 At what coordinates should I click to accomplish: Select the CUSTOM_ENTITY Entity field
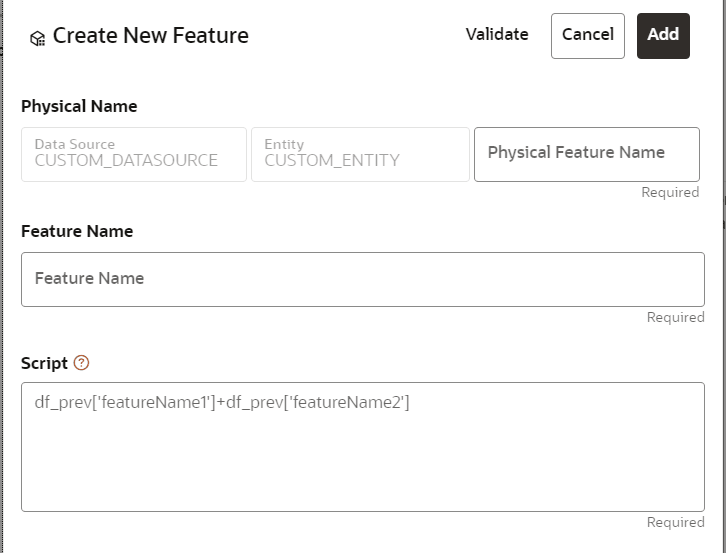[x=360, y=154]
